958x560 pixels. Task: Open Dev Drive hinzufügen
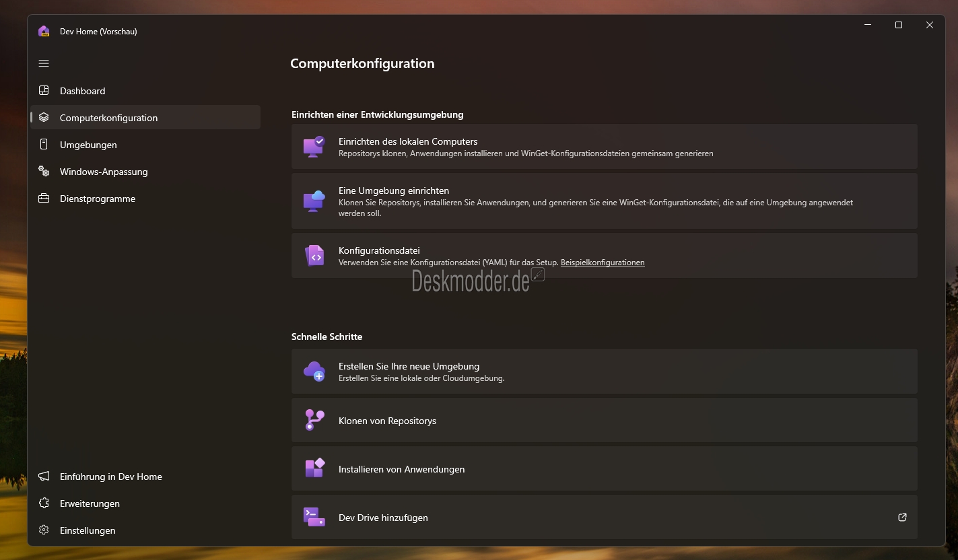(x=604, y=517)
